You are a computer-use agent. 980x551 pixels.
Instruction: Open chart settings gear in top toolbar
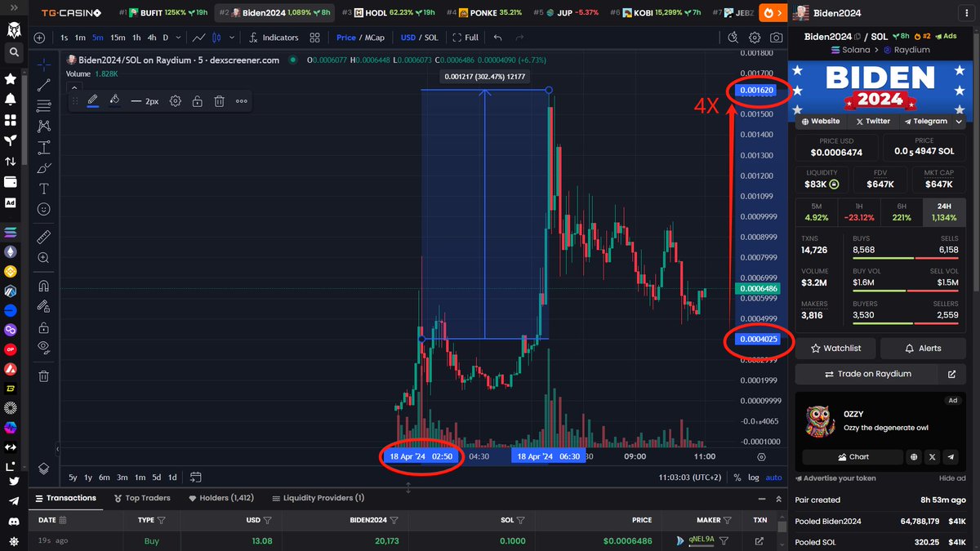coord(755,38)
